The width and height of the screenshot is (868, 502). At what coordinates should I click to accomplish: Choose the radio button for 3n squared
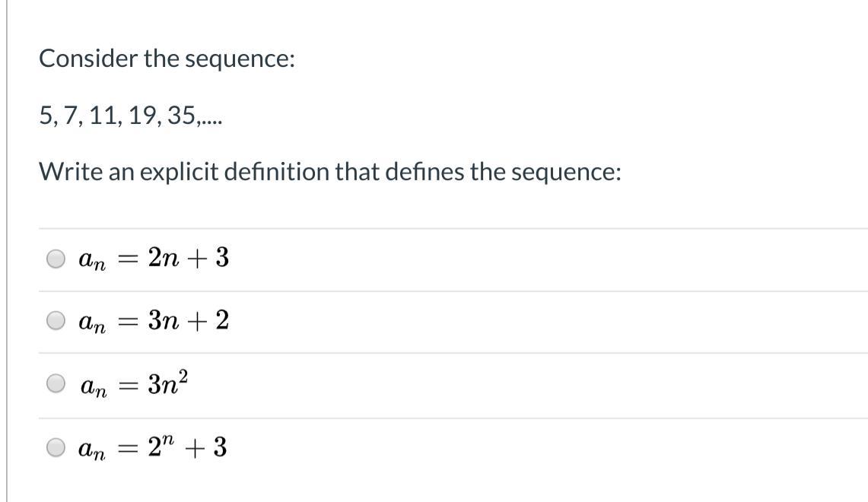pos(56,384)
